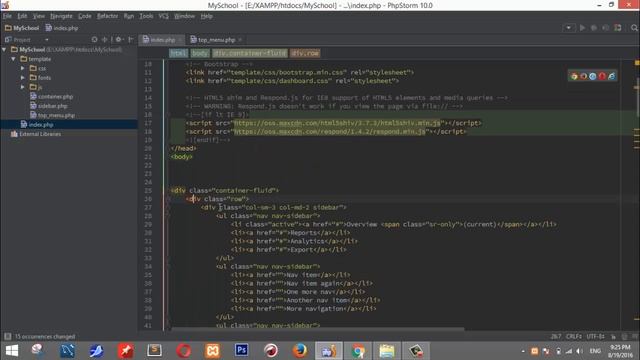Click tool window toggle icon in status bar corner
The width and height of the screenshot is (640, 360).
(7, 336)
